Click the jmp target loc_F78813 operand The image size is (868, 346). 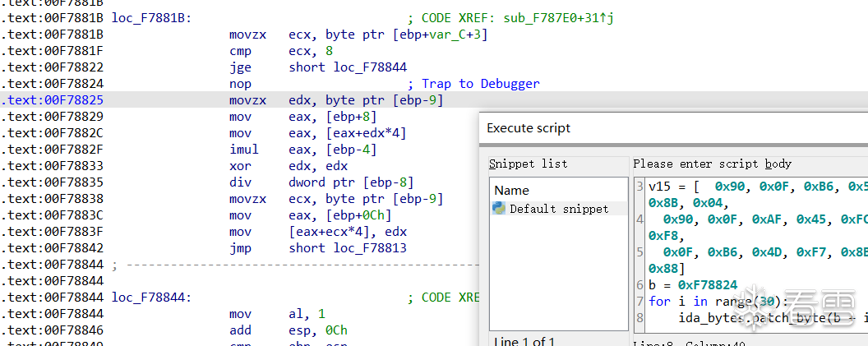click(x=370, y=248)
